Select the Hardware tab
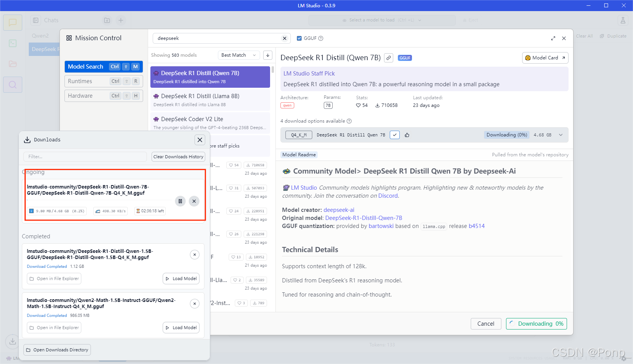Screen dimensions: 633x364 pos(104,96)
